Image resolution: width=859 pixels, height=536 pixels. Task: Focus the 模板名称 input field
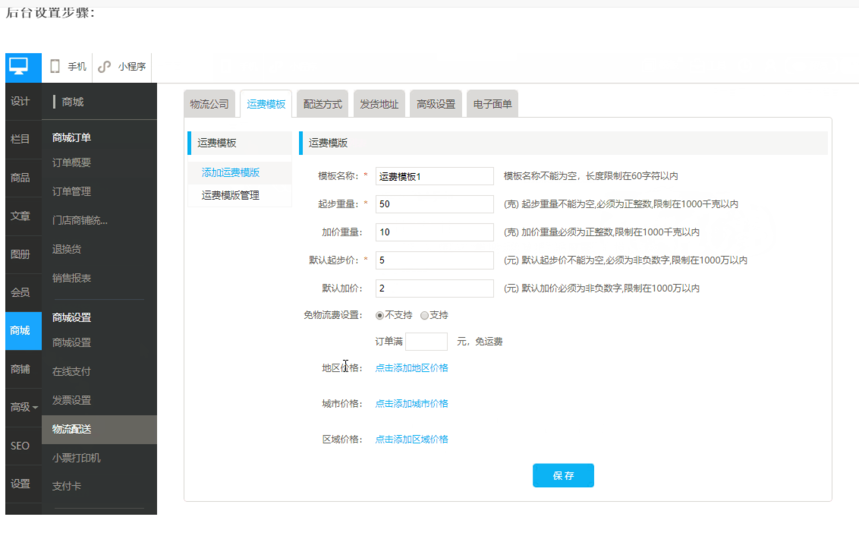434,177
